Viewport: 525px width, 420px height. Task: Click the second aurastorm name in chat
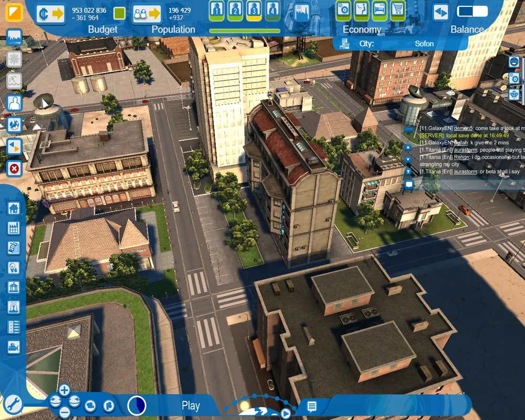pyautogui.click(x=465, y=172)
